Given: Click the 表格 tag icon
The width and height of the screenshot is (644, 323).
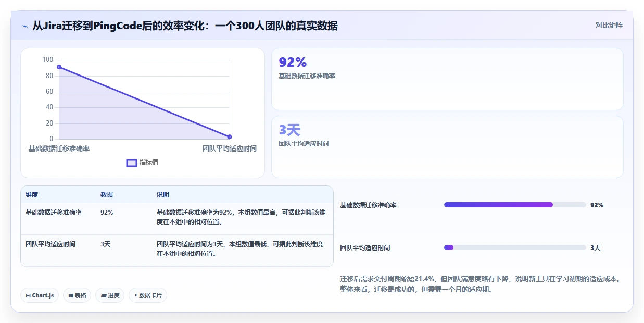Looking at the screenshot, I should tap(70, 295).
